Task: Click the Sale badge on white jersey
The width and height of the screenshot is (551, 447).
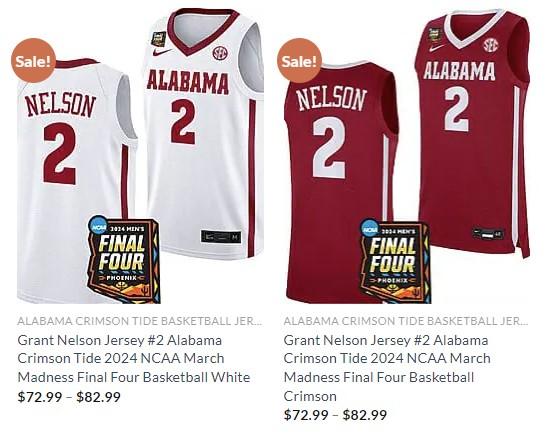Action: point(33,61)
